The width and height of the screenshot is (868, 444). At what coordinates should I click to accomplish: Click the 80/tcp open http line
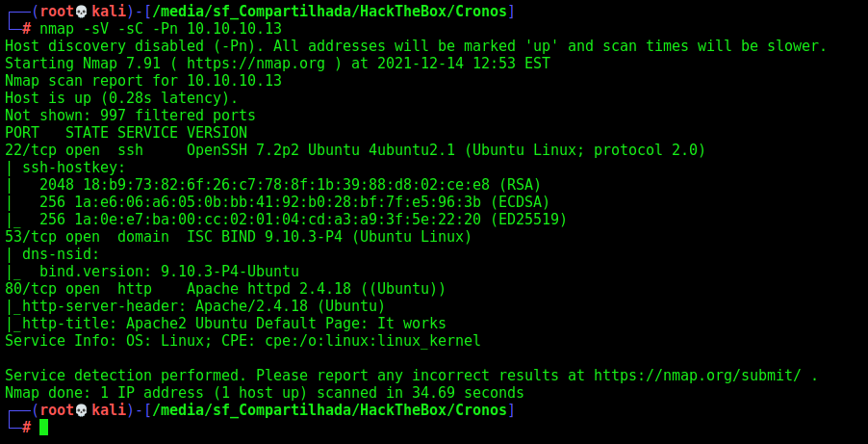point(225,289)
